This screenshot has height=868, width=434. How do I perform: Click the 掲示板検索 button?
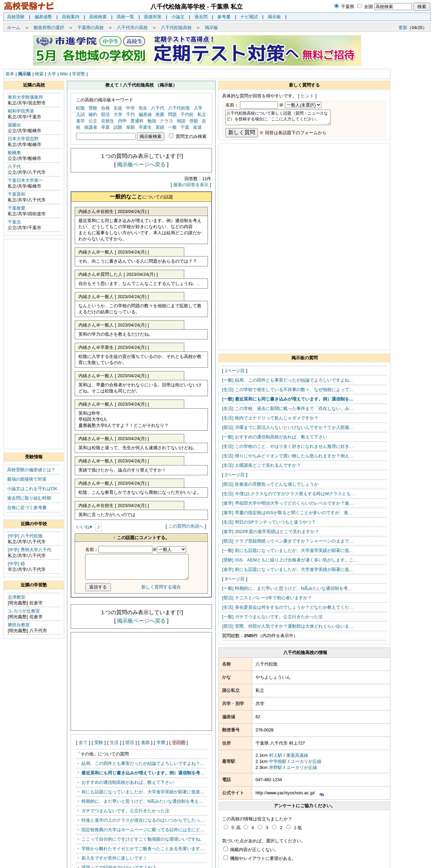click(x=150, y=137)
